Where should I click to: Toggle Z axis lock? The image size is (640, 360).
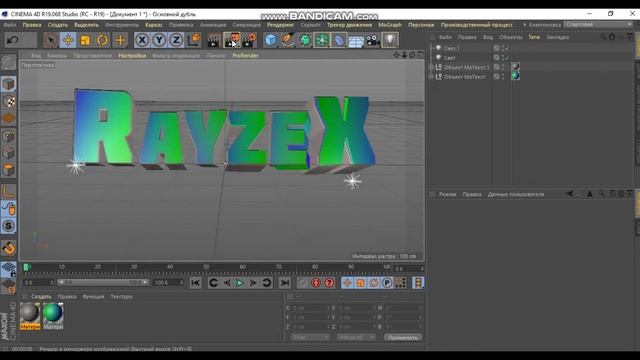click(x=176, y=40)
